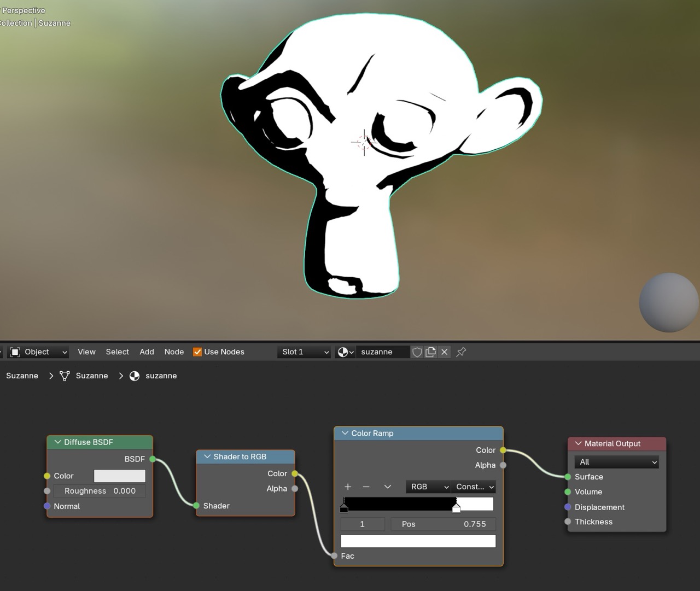Click the Color Ramp stop color swatch

click(418, 541)
